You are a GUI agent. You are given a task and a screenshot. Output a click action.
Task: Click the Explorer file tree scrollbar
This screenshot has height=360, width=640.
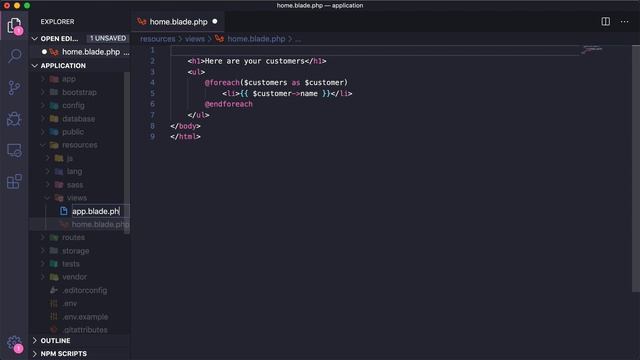[x=127, y=153]
